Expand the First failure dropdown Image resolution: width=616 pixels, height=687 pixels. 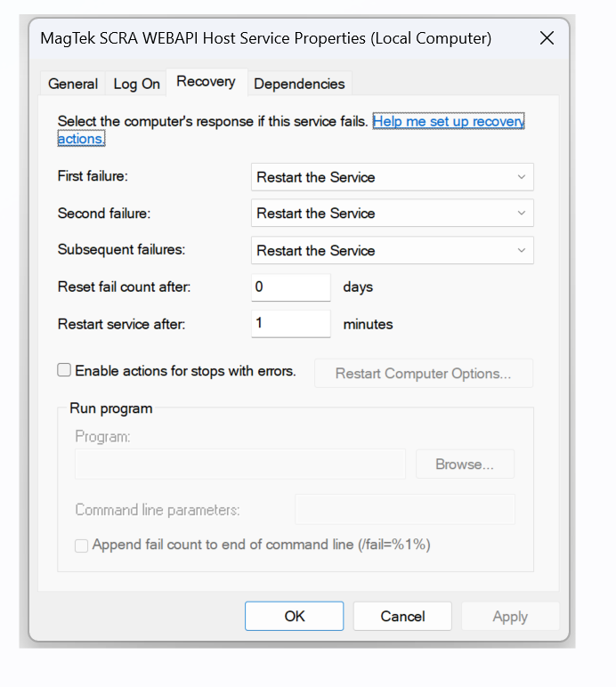(x=392, y=177)
